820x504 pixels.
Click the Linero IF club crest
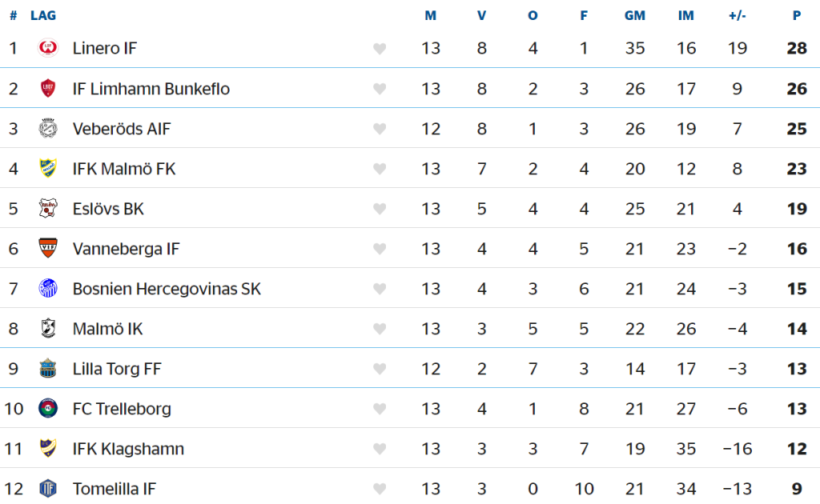[48, 48]
